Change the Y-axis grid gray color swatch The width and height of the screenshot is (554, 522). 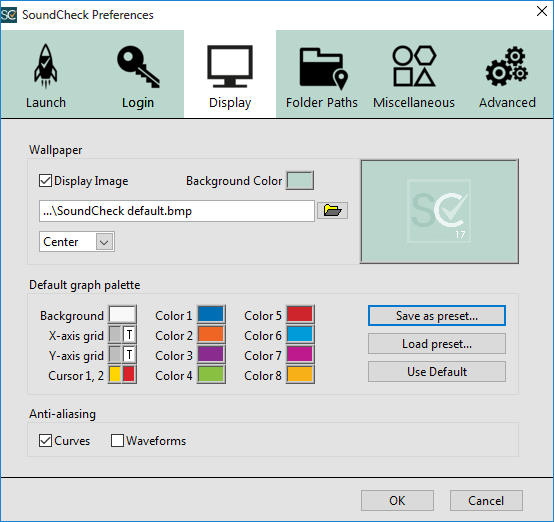tap(115, 354)
